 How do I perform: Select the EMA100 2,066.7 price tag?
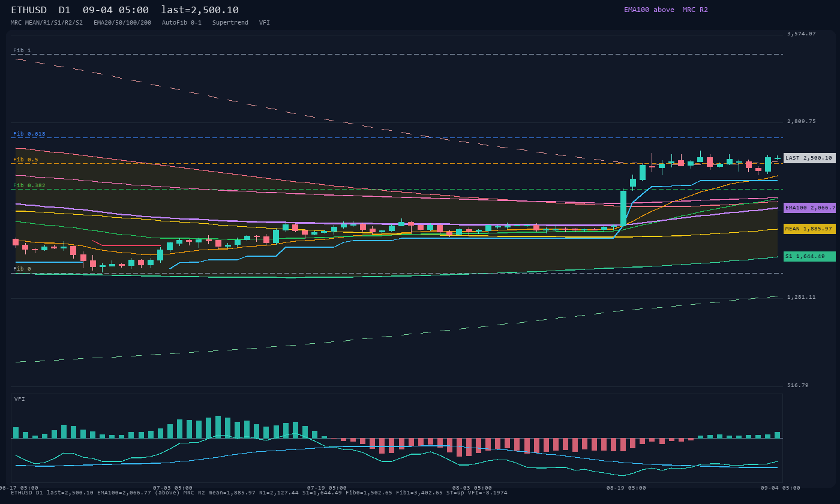pos(809,208)
